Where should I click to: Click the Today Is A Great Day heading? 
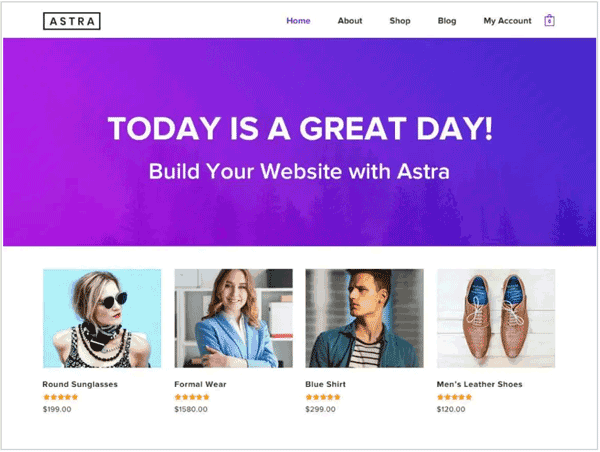301,129
